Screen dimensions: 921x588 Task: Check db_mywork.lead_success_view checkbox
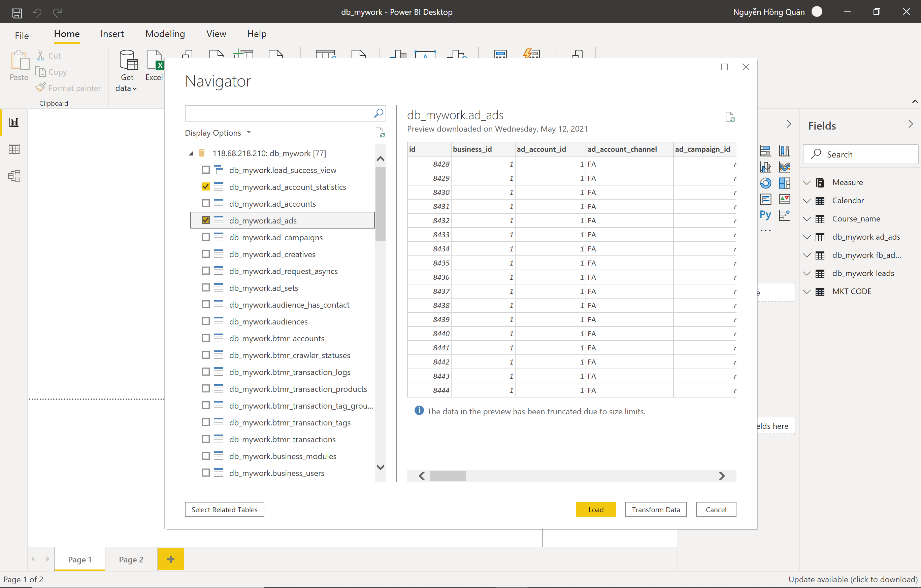(x=205, y=170)
